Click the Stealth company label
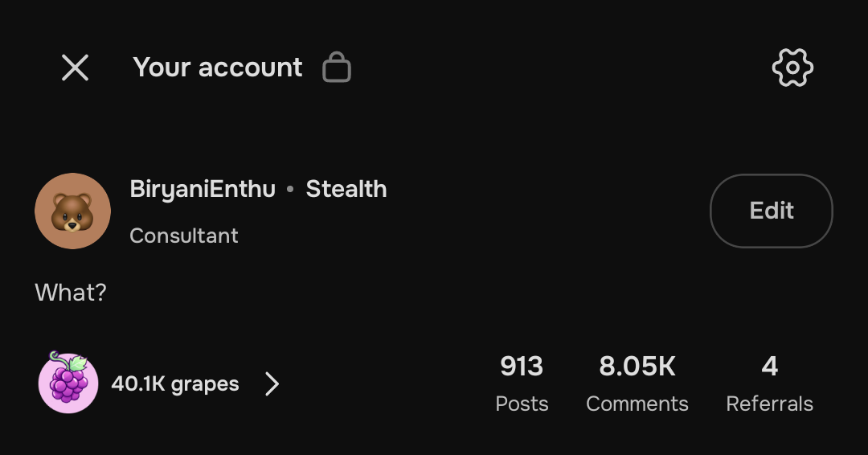Image resolution: width=868 pixels, height=455 pixels. (346, 190)
